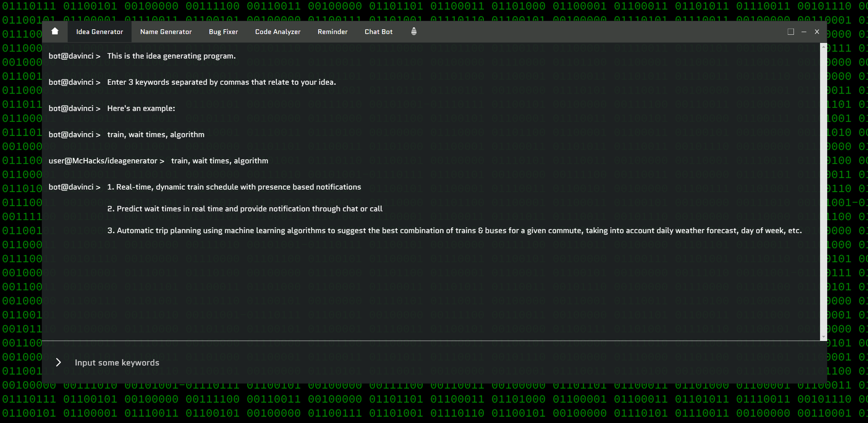Click idea 3 about automatic trip planning
Screen dimensions: 868x423
click(454, 231)
